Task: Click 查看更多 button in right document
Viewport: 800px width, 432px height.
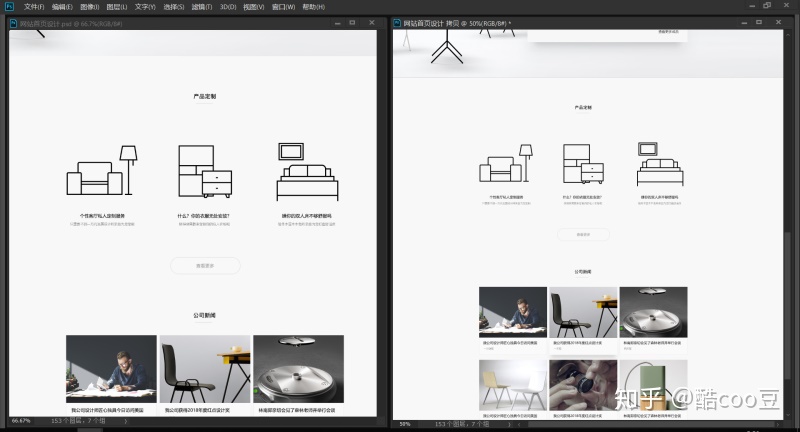Action: 583,234
